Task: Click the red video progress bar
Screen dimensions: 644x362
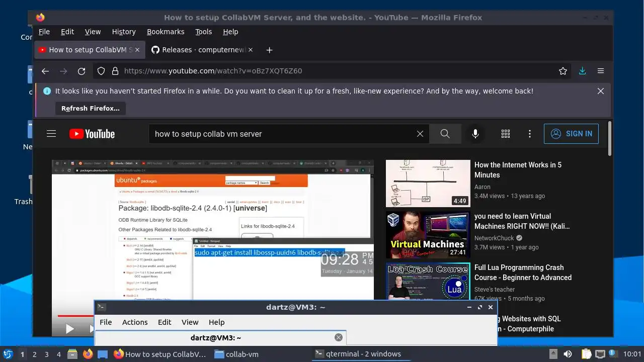Action: click(x=75, y=316)
